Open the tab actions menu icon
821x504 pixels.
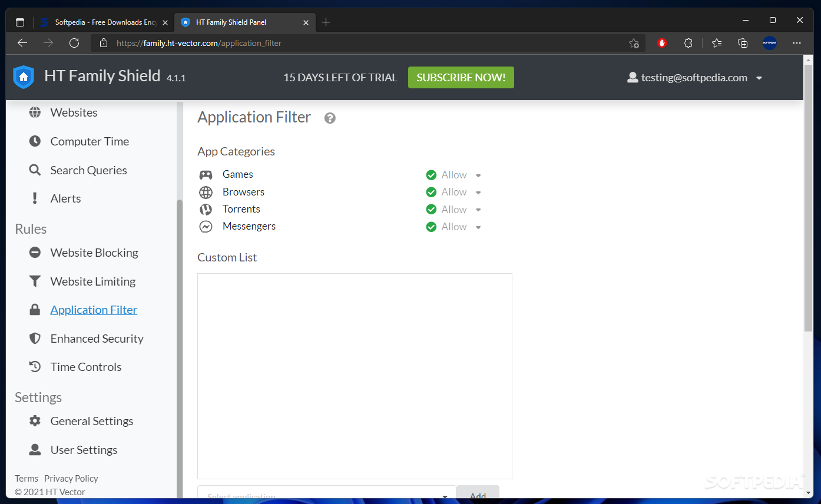tap(20, 22)
